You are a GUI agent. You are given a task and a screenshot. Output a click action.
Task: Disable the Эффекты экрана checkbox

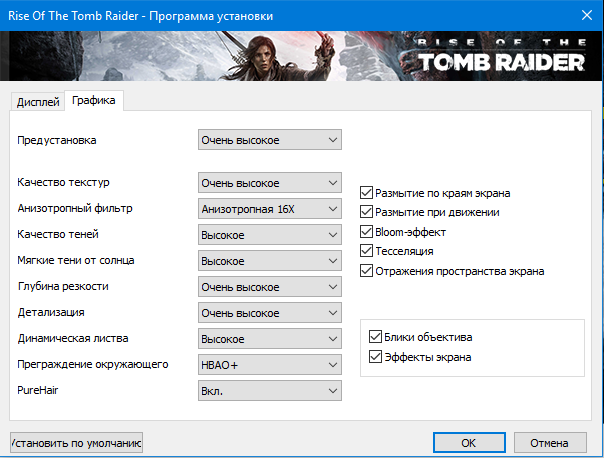click(x=375, y=357)
